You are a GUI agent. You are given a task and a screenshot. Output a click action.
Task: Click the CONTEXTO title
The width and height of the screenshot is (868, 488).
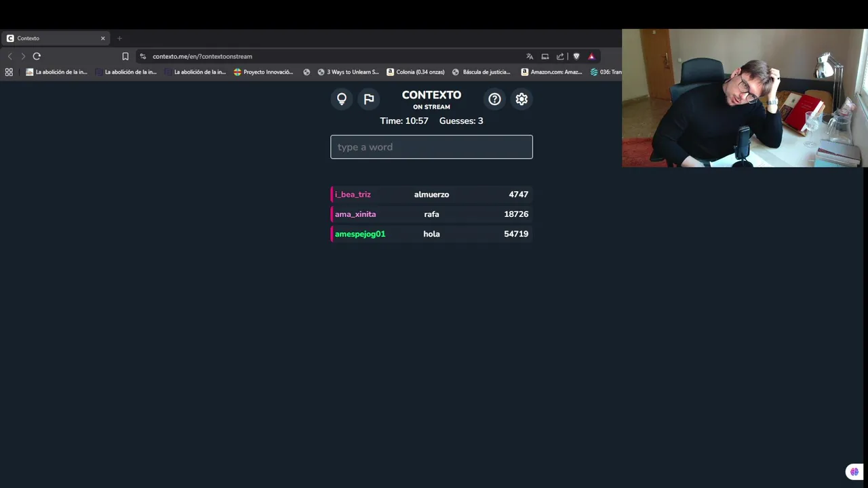click(431, 95)
